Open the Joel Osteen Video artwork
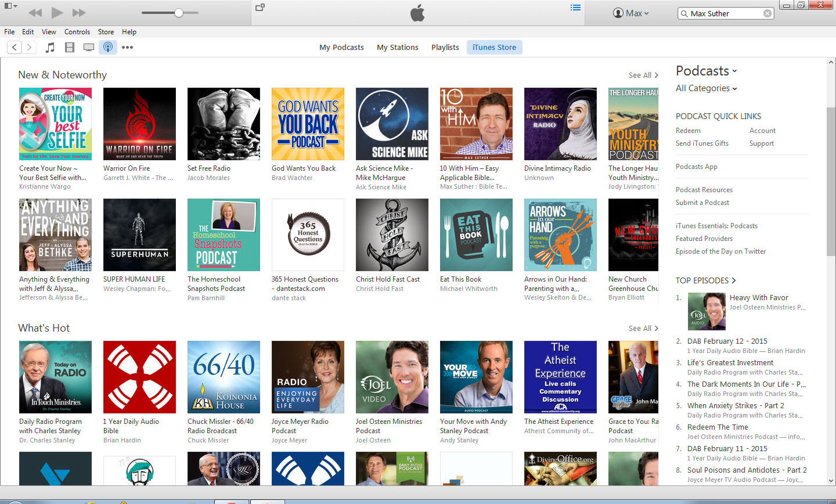This screenshot has width=836, height=504. pyautogui.click(x=392, y=377)
